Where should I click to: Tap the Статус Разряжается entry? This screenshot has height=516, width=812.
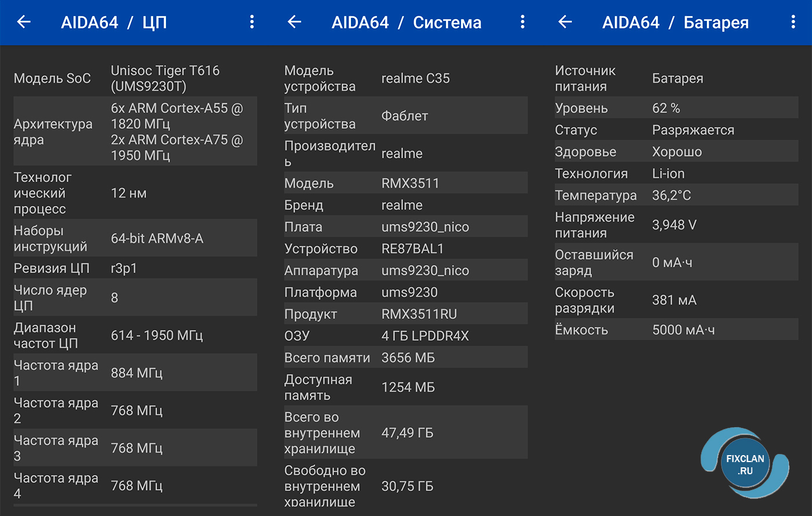[x=676, y=129]
